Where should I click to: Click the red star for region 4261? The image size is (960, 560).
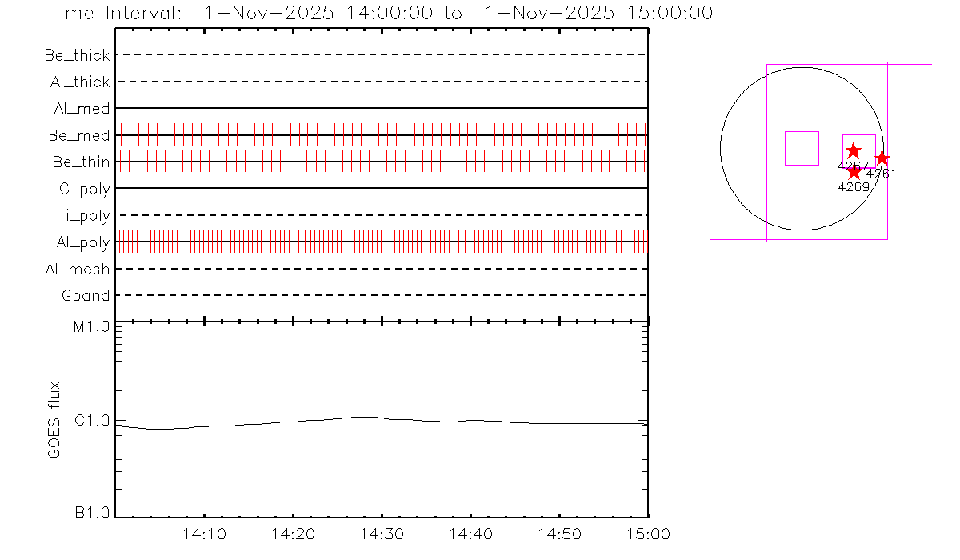pyautogui.click(x=882, y=158)
